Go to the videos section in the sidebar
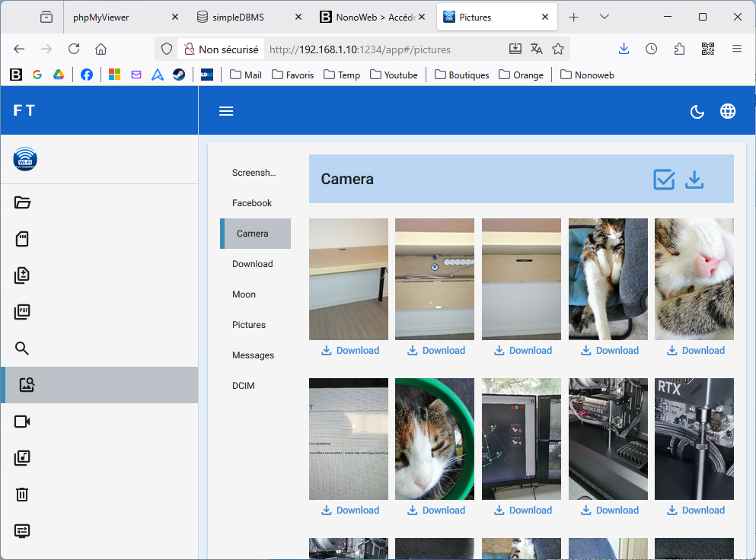 (22, 422)
